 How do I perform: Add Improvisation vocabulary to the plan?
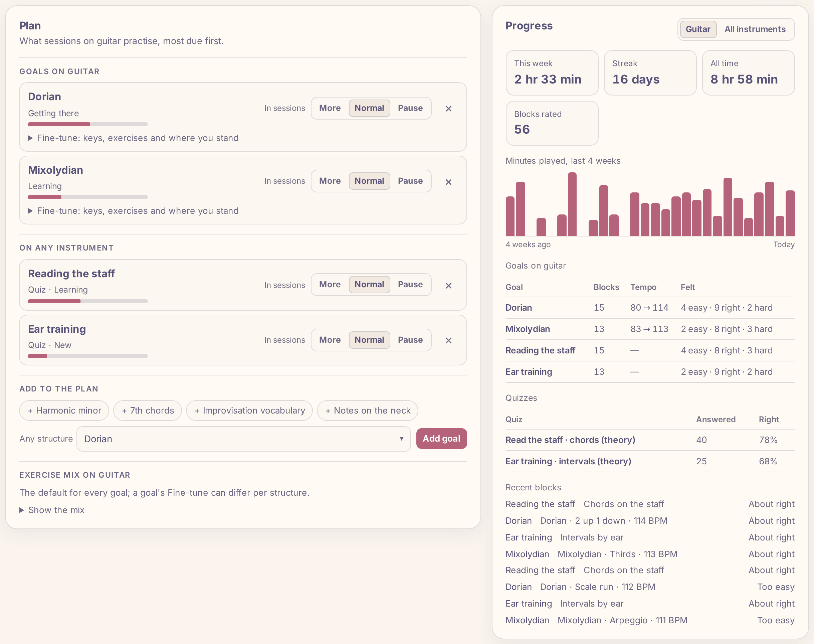pyautogui.click(x=249, y=411)
